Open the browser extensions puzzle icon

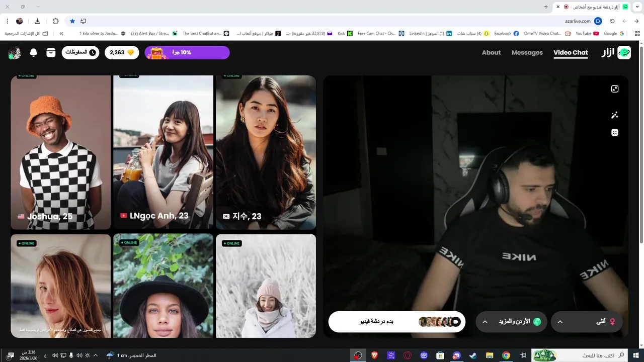56,21
